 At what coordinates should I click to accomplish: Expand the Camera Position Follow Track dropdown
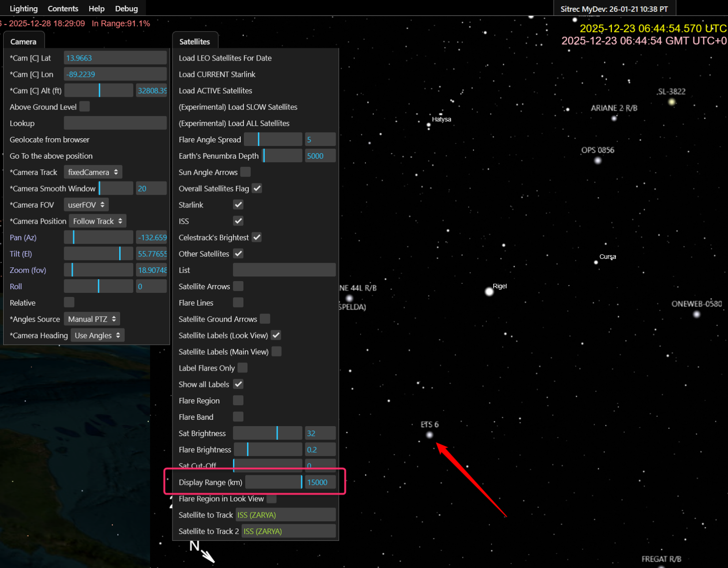point(97,221)
